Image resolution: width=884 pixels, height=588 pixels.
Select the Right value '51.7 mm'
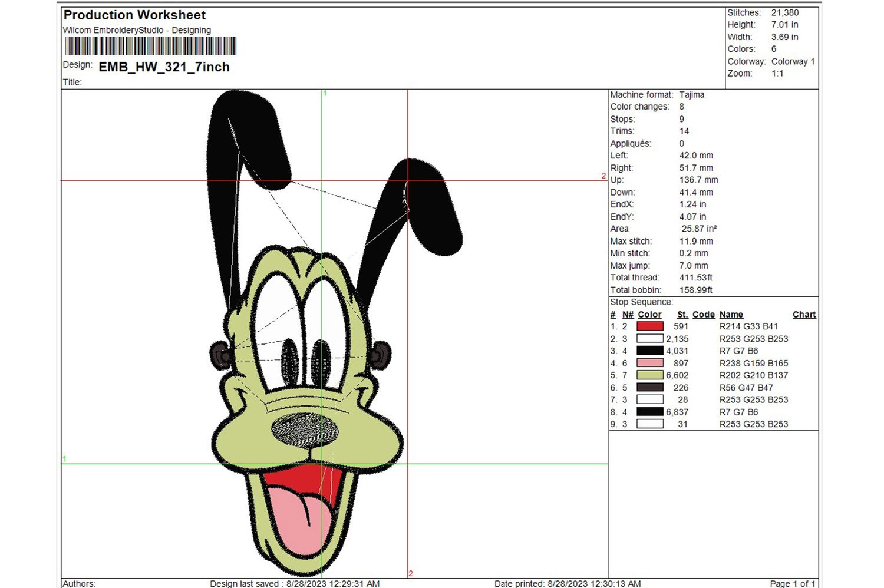pyautogui.click(x=696, y=168)
